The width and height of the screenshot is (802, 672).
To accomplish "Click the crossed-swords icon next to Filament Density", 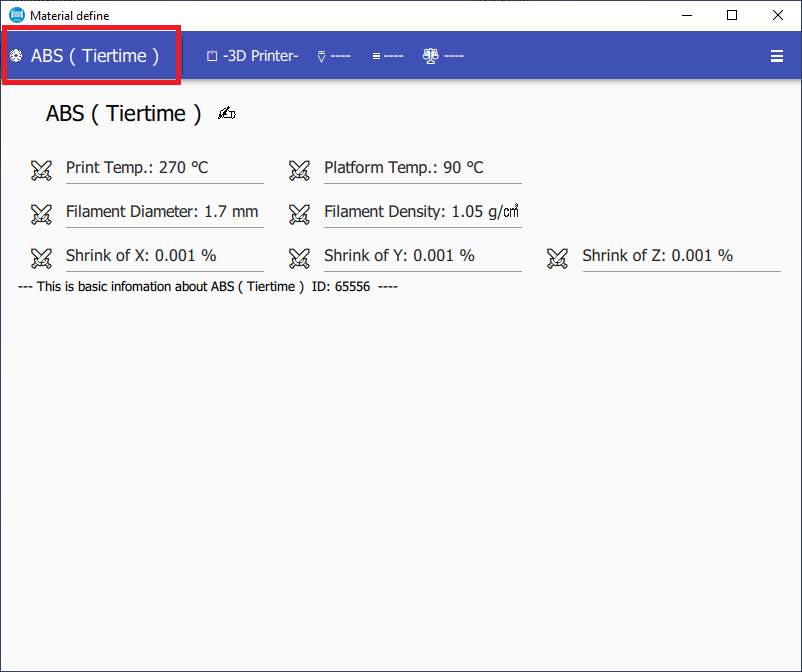I will coord(299,214).
